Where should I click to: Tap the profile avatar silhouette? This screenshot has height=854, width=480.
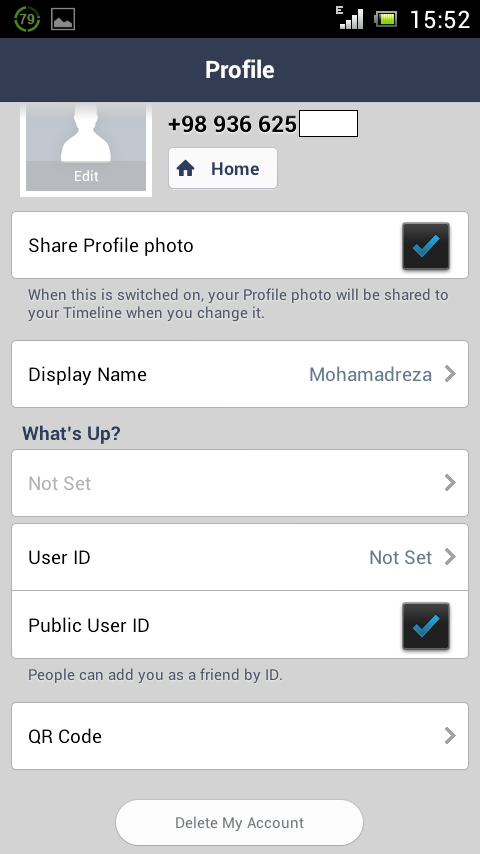coord(86,133)
